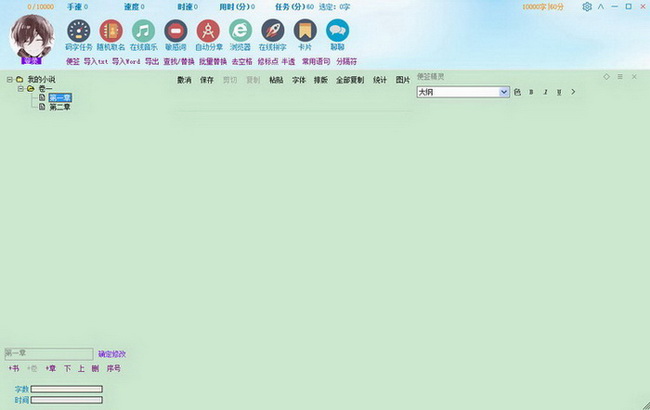This screenshot has height=410, width=650.
Task: Open the 自动分章 compass icon
Action: (x=208, y=31)
